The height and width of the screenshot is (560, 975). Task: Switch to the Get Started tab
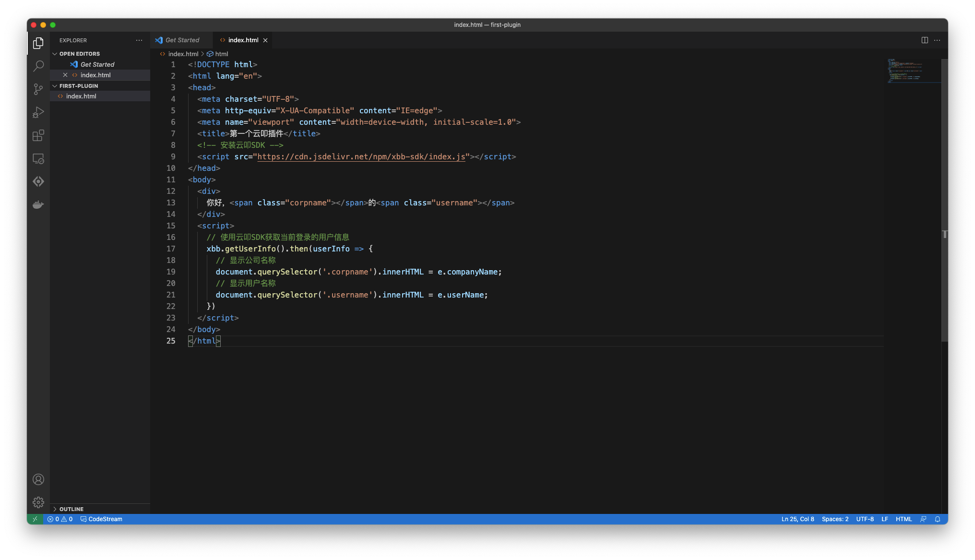tap(182, 40)
